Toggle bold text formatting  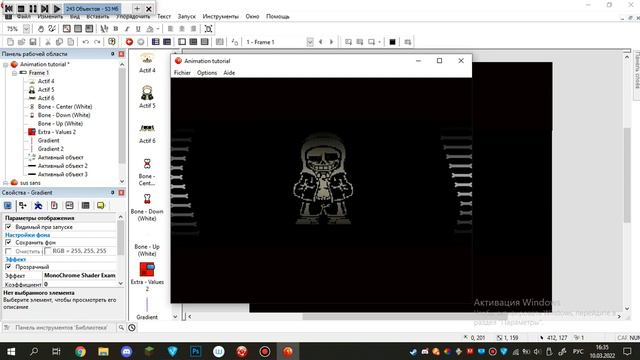pyautogui.click(x=116, y=29)
